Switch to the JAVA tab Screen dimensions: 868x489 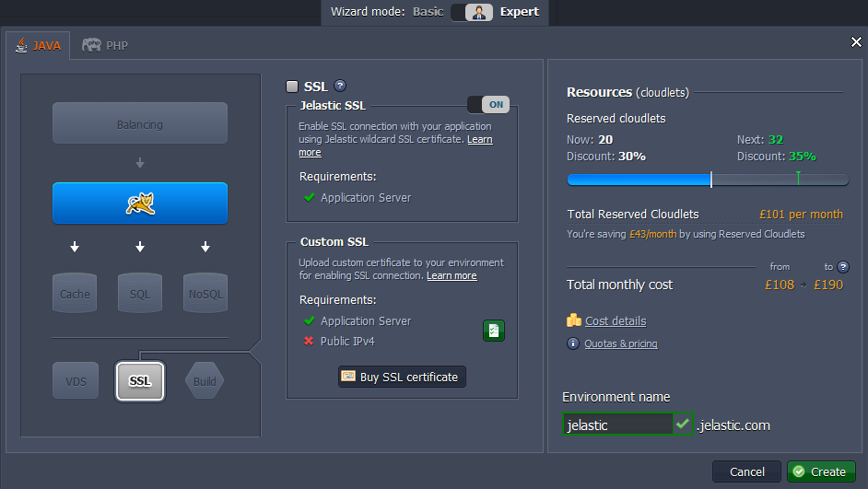click(x=38, y=45)
